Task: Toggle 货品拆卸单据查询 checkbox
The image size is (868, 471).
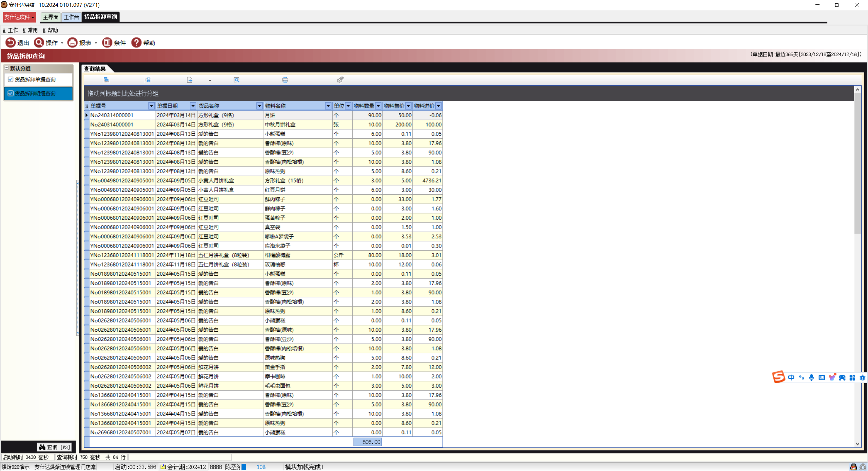Action: tap(11, 79)
